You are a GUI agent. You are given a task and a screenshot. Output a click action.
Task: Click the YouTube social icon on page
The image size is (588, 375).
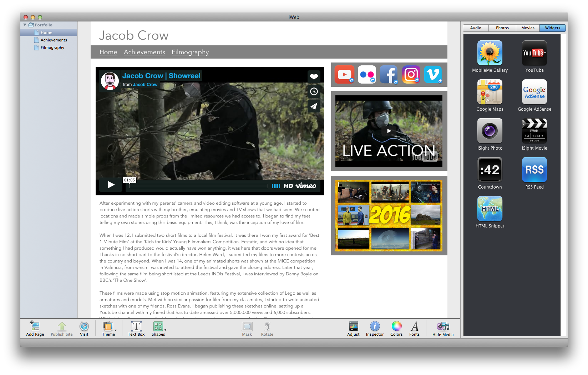coord(344,74)
